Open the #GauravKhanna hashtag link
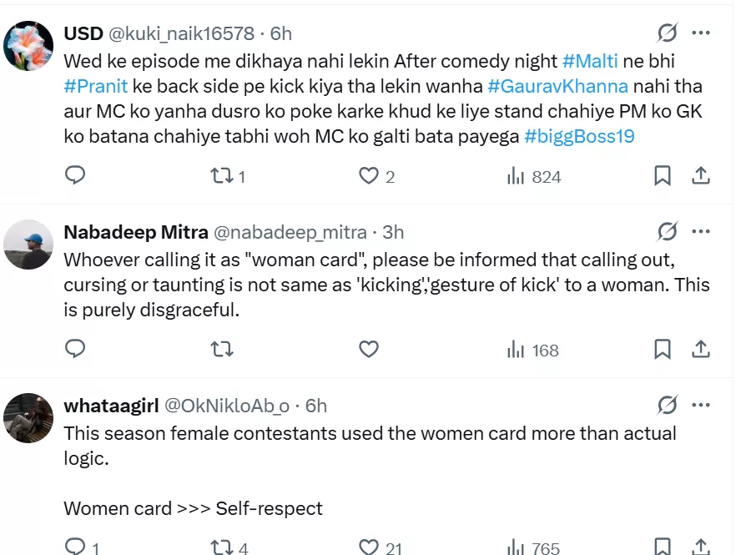The width and height of the screenshot is (756, 555). click(557, 86)
